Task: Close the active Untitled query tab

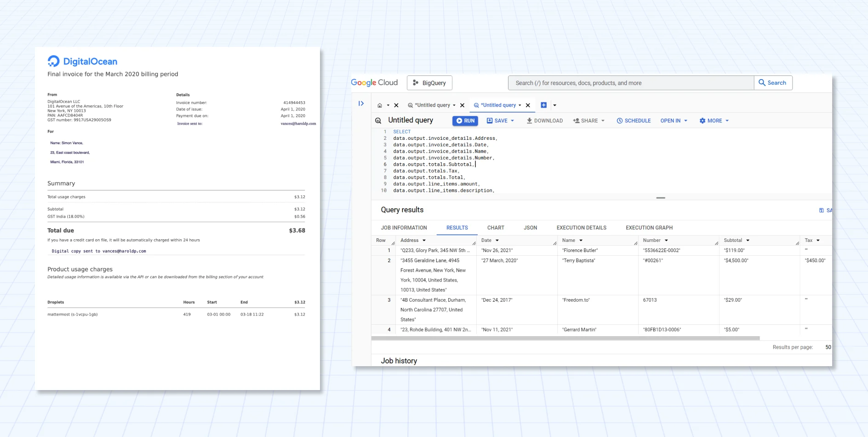Action: click(528, 105)
